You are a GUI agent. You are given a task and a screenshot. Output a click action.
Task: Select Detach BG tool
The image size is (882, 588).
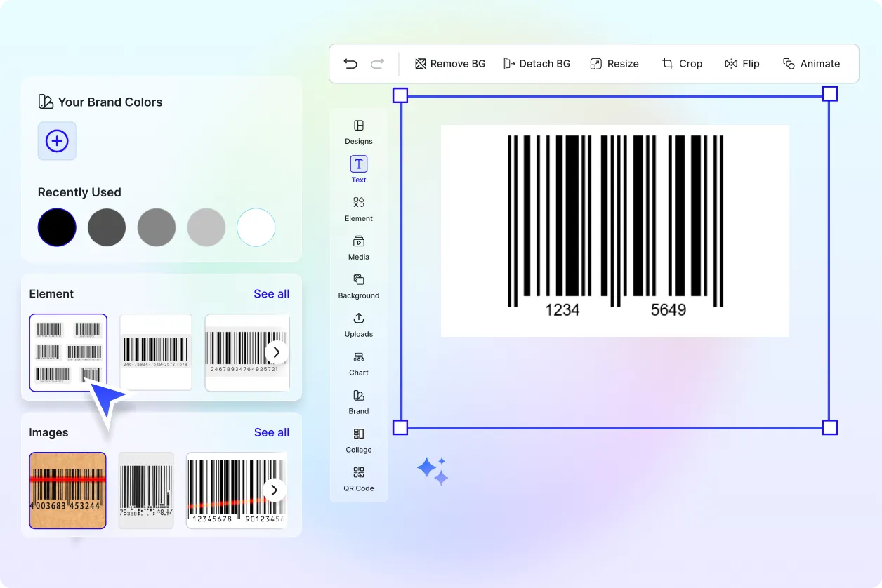[537, 64]
